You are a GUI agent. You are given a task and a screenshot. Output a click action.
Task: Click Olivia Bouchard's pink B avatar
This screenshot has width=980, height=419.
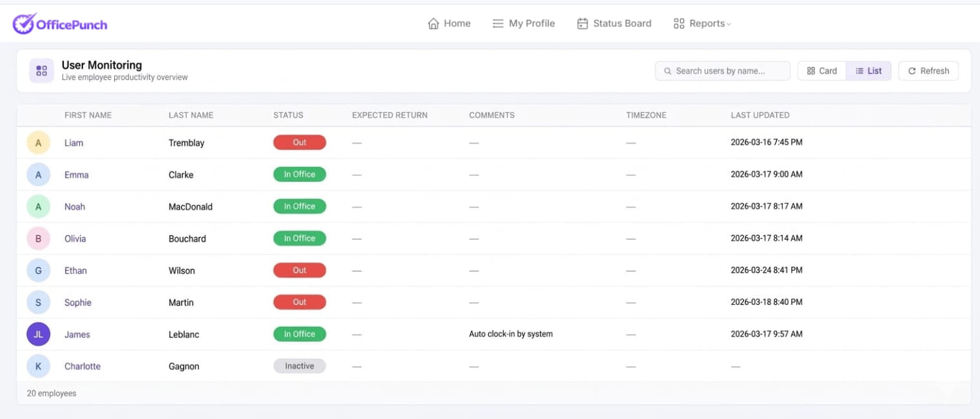pyautogui.click(x=38, y=239)
